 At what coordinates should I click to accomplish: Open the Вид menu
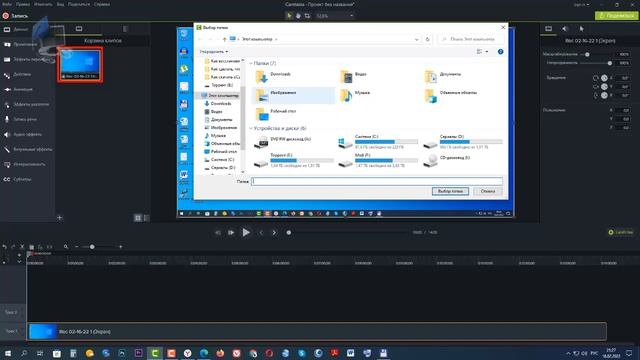click(60, 4)
